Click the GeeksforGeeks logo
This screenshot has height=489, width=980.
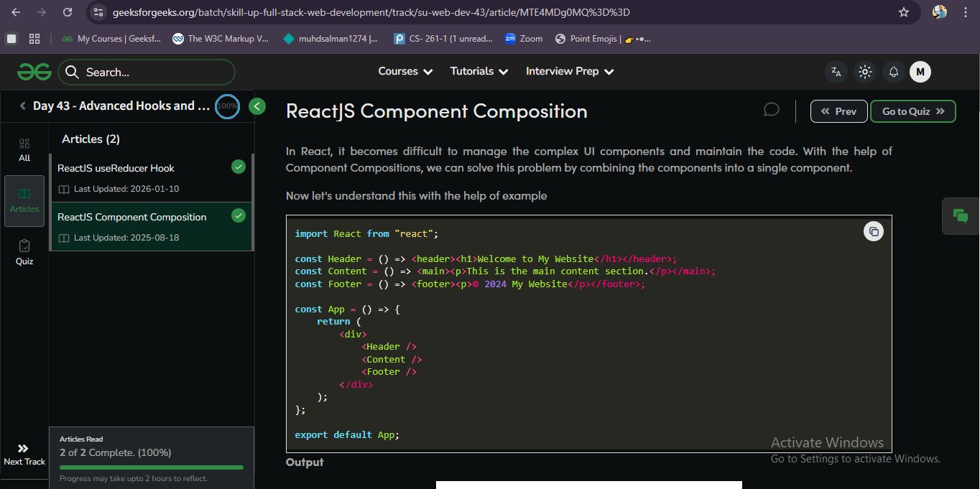(34, 71)
